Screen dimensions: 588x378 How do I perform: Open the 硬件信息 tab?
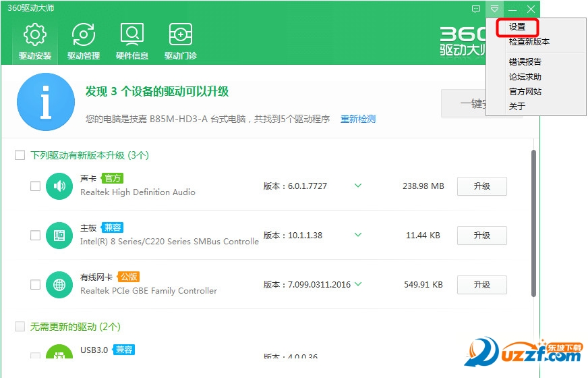point(132,41)
